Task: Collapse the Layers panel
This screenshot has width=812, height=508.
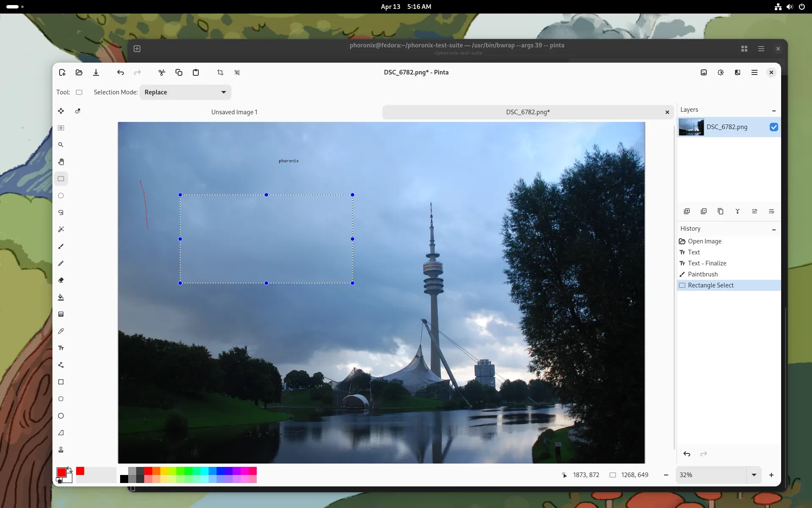Action: 774,110
